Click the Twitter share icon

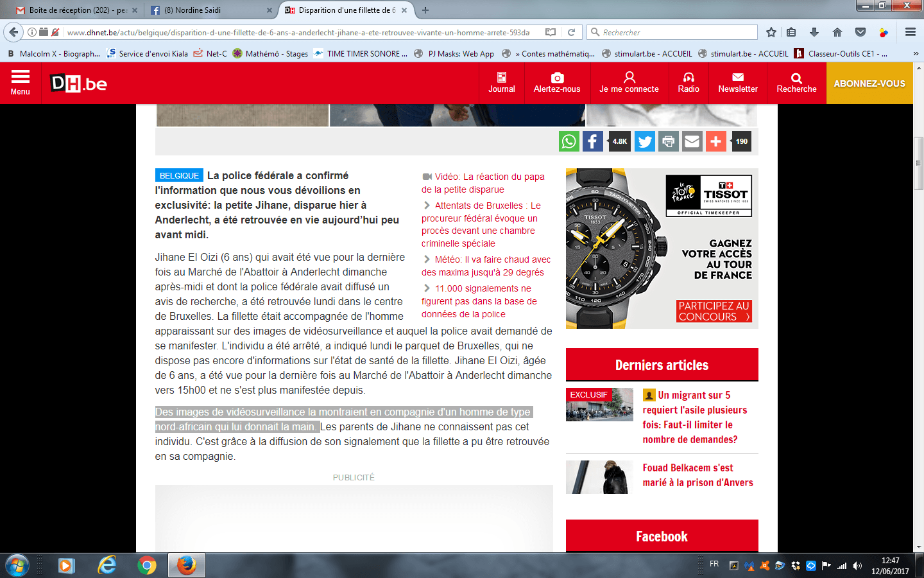coord(645,141)
